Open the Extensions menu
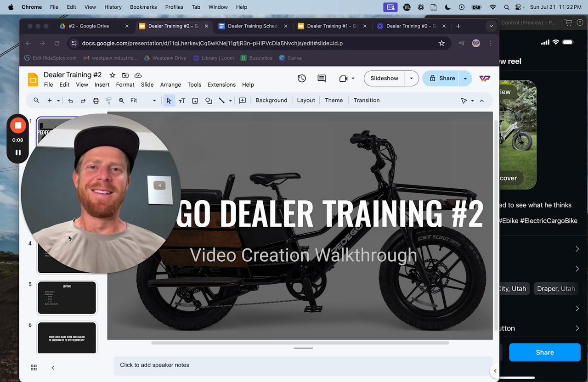 (x=221, y=85)
